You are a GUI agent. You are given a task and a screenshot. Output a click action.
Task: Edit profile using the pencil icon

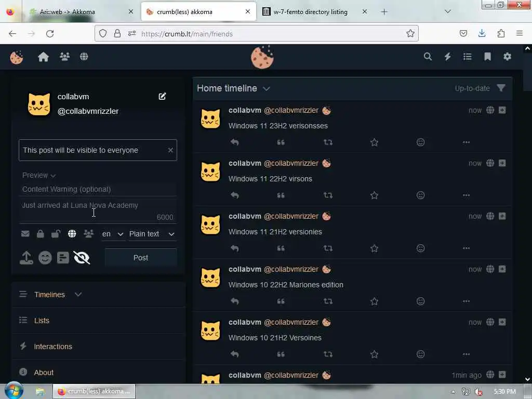(x=162, y=96)
